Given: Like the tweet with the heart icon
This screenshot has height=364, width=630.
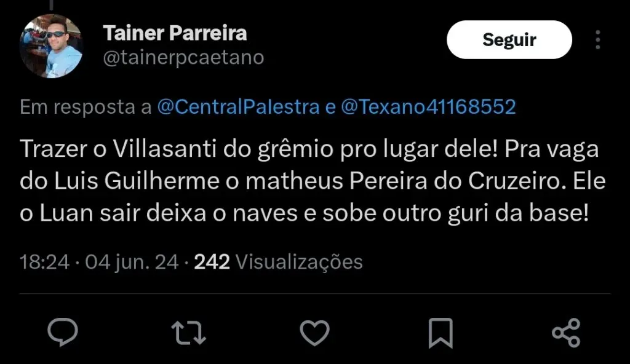Looking at the screenshot, I should click(x=314, y=333).
